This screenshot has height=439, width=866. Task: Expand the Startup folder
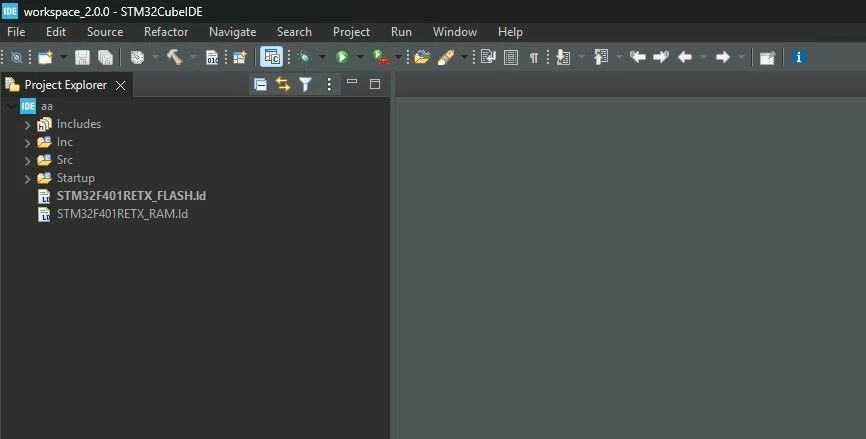click(x=27, y=179)
